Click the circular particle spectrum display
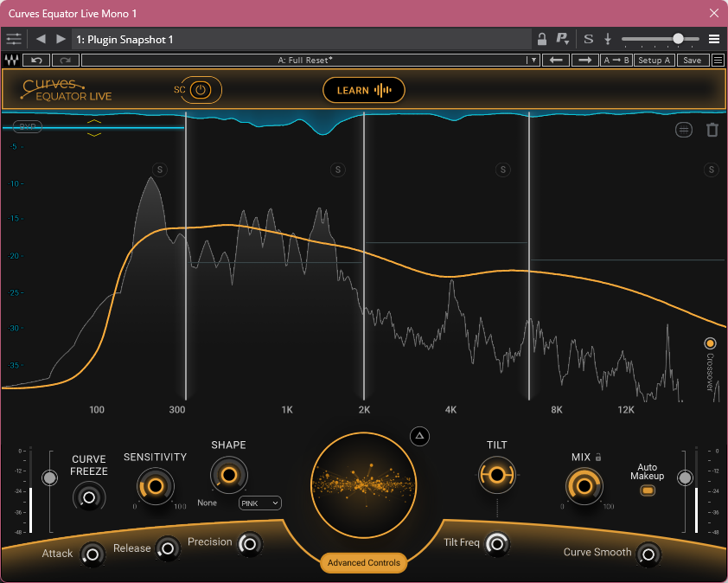 [364, 485]
